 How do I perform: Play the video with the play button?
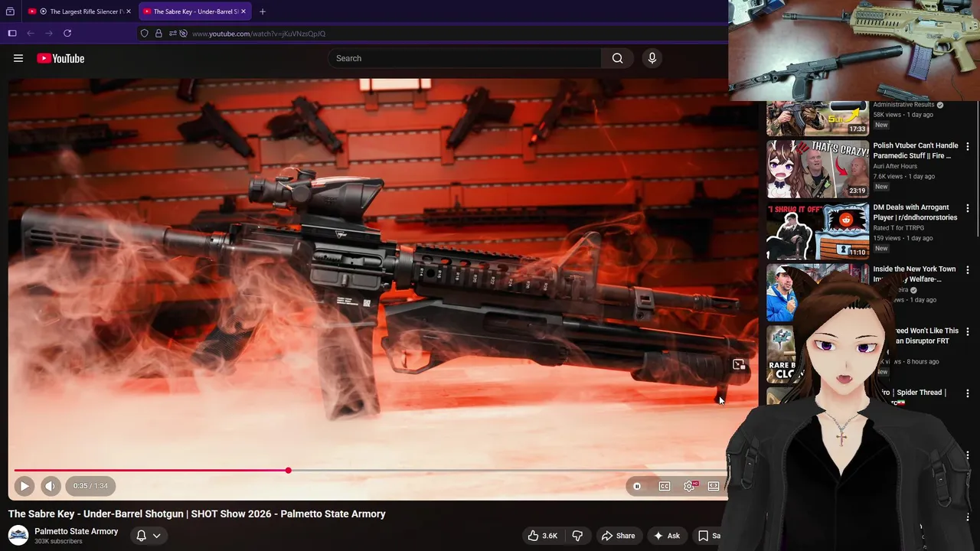click(24, 486)
